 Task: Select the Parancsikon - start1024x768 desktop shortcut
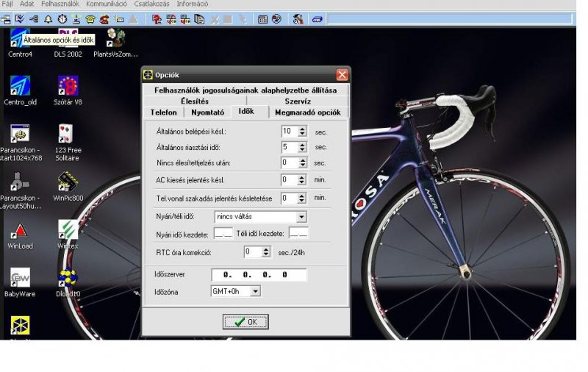coord(21,143)
